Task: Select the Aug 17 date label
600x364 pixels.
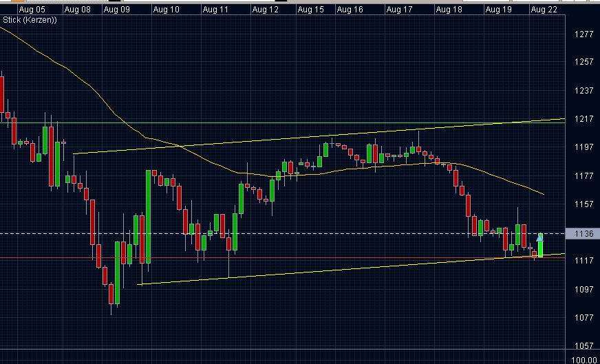Action: coord(400,10)
